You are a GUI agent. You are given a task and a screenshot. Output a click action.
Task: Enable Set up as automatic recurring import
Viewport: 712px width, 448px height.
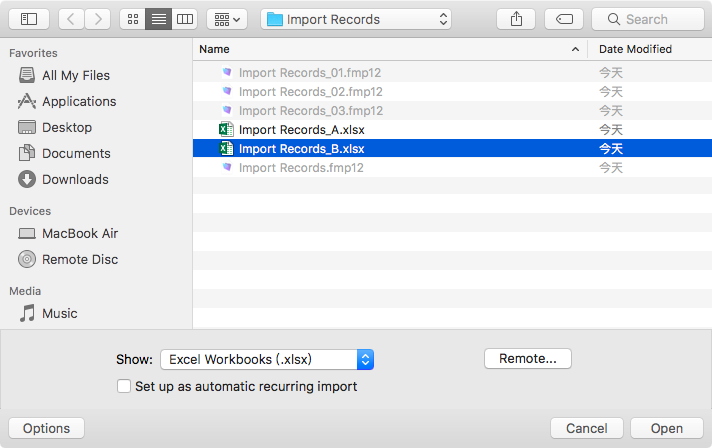point(124,386)
